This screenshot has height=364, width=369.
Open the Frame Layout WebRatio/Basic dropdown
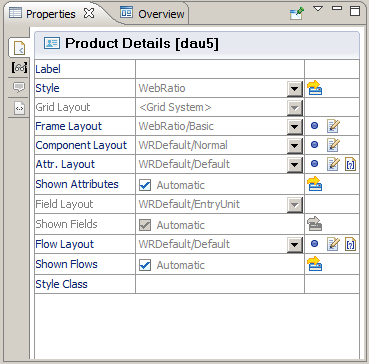point(294,127)
